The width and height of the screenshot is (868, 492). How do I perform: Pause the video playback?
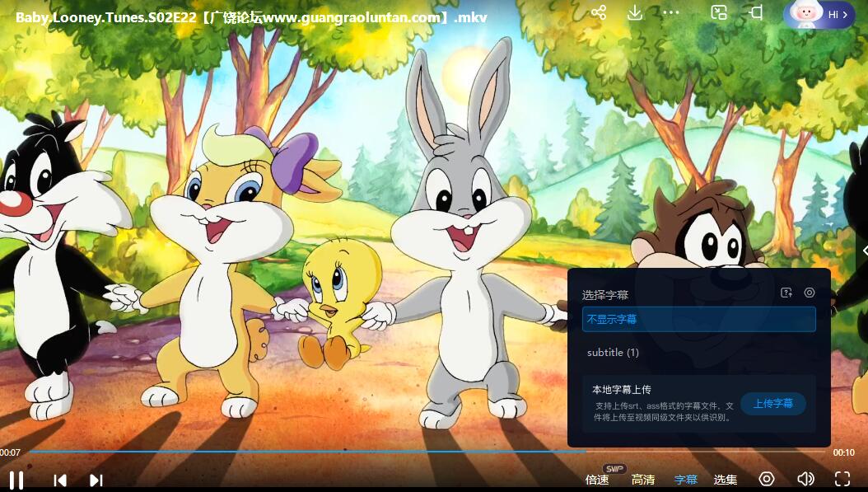(x=16, y=480)
